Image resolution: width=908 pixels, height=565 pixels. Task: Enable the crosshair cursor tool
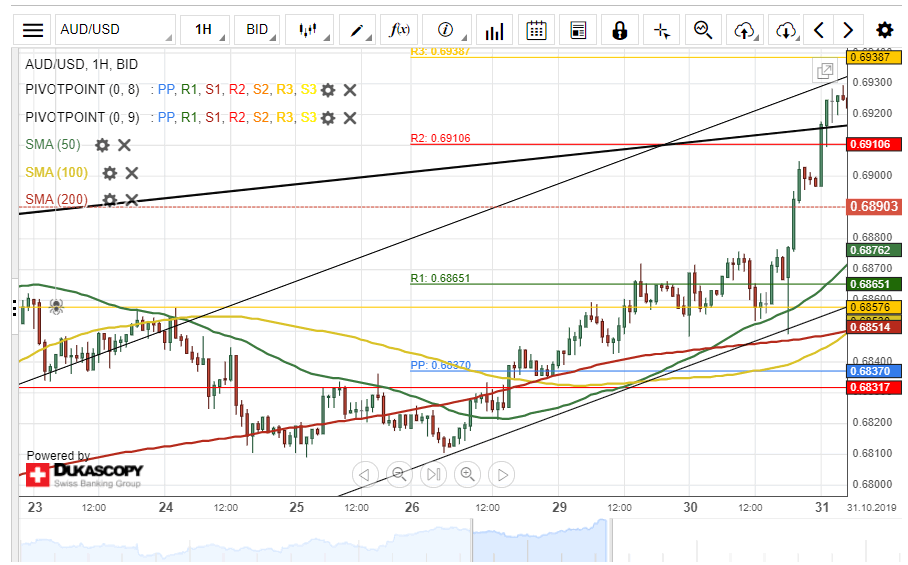pos(661,30)
